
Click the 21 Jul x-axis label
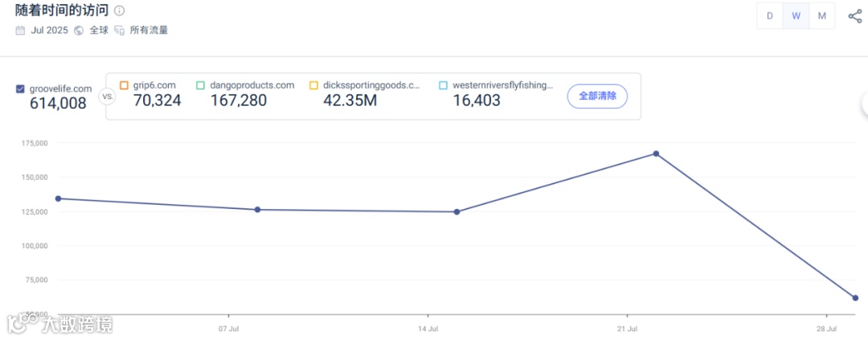click(x=627, y=329)
